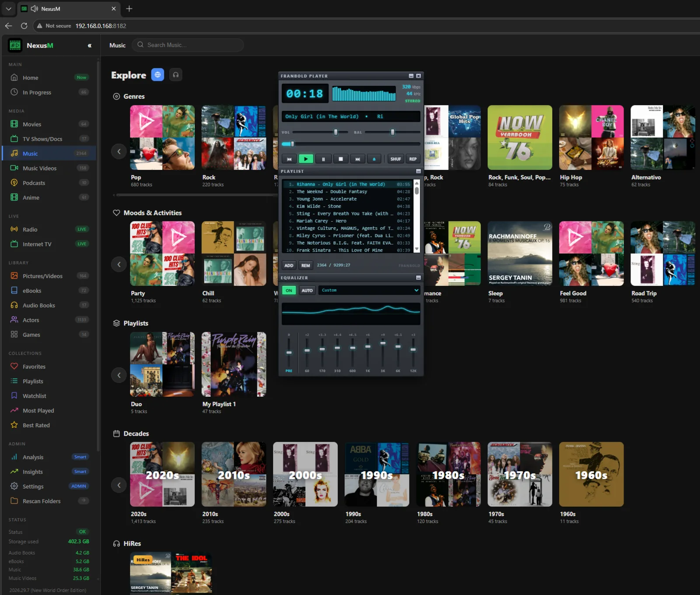Image resolution: width=700 pixels, height=595 pixels.
Task: Open Music Videos in sidebar
Action: click(49, 168)
